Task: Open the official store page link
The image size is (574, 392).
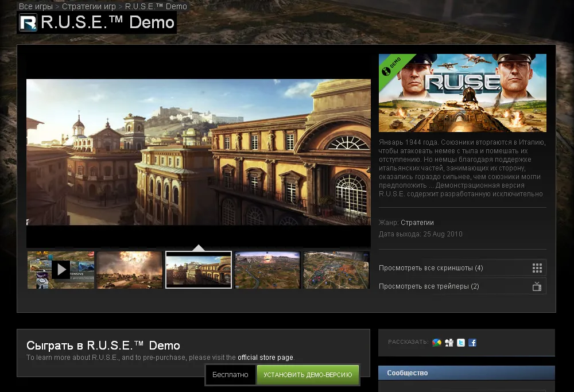Action: pyautogui.click(x=265, y=357)
